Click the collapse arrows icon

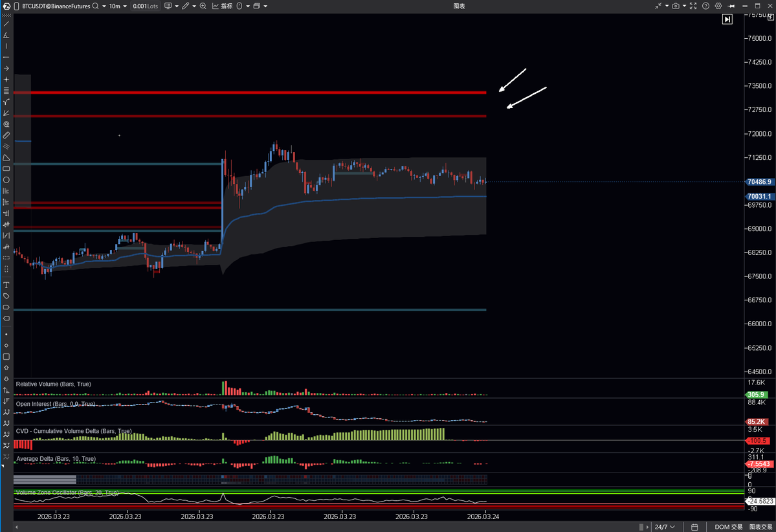pos(658,6)
